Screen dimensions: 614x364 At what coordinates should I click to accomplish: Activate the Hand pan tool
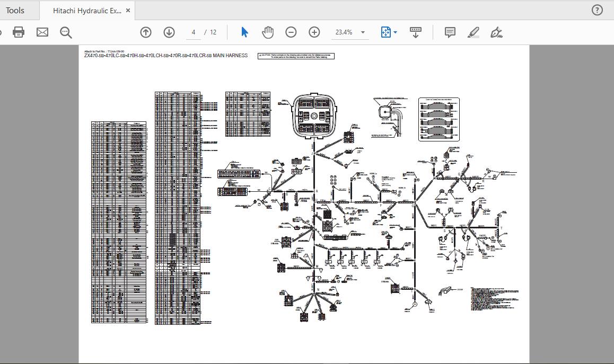point(268,32)
